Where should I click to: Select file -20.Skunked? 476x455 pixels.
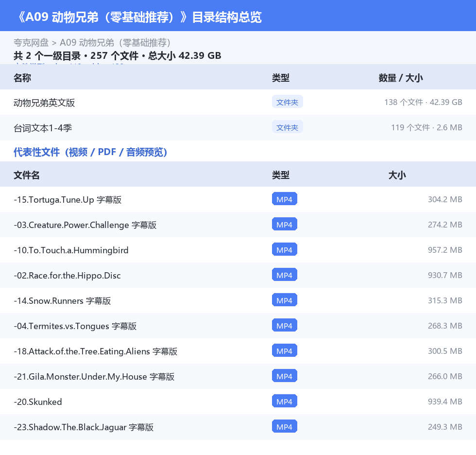point(38,402)
